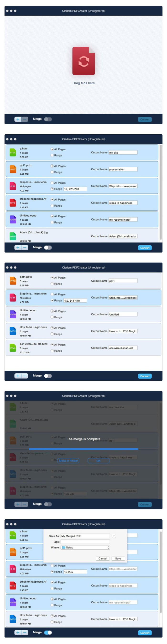
Task: Expand the Save As dialog with the chevron button
Action: 114,536
